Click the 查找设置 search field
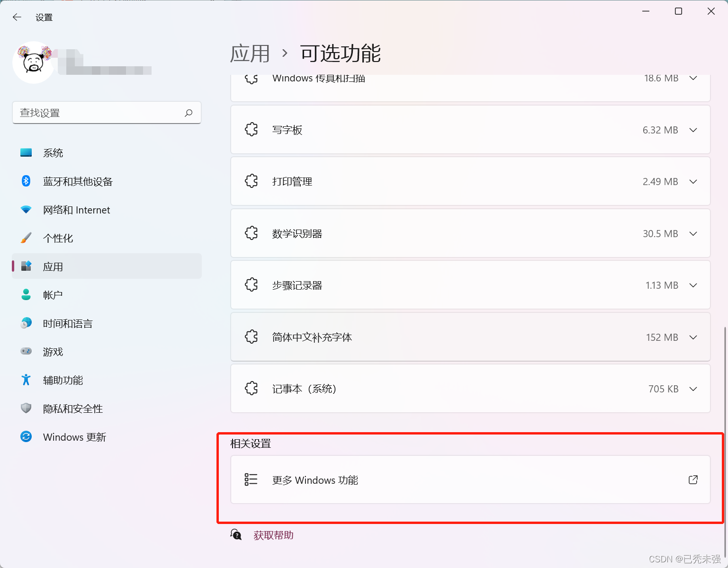 (x=107, y=113)
